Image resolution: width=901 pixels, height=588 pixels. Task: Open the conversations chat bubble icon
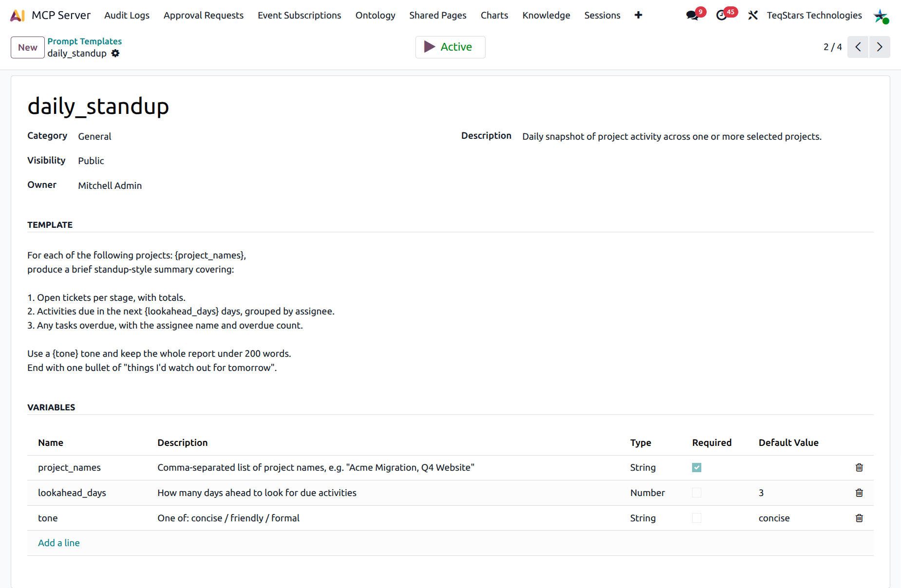click(x=692, y=15)
